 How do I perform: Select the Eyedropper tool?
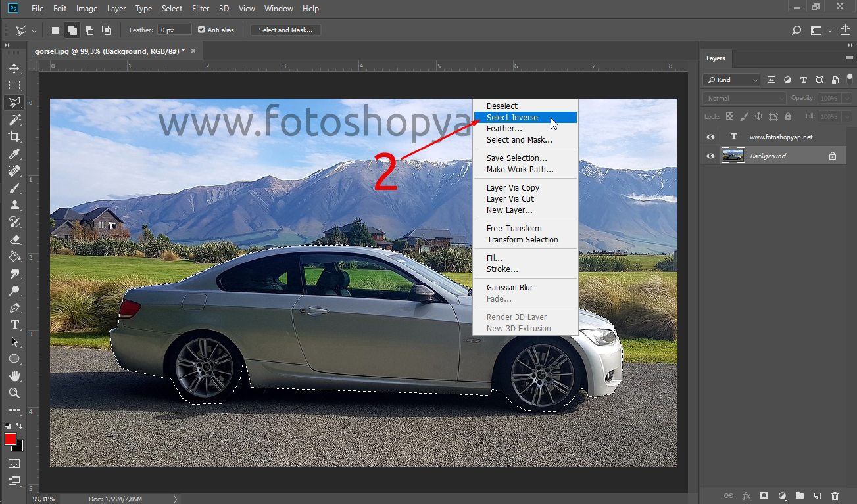[14, 154]
